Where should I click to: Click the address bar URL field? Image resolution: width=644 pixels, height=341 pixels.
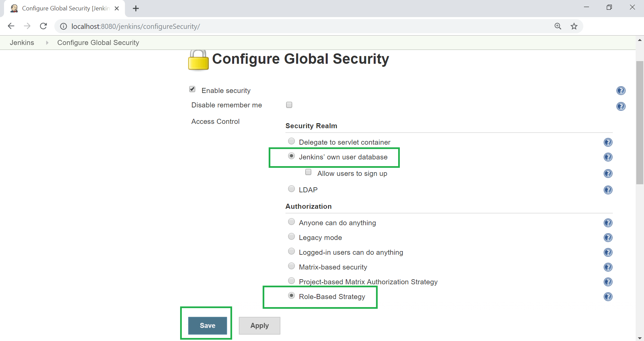(x=302, y=26)
